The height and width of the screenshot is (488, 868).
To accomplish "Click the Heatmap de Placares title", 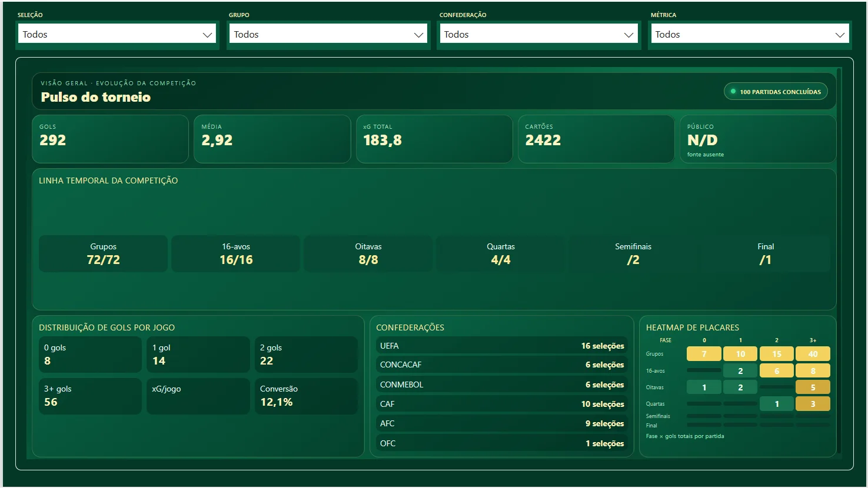I will pos(693,327).
